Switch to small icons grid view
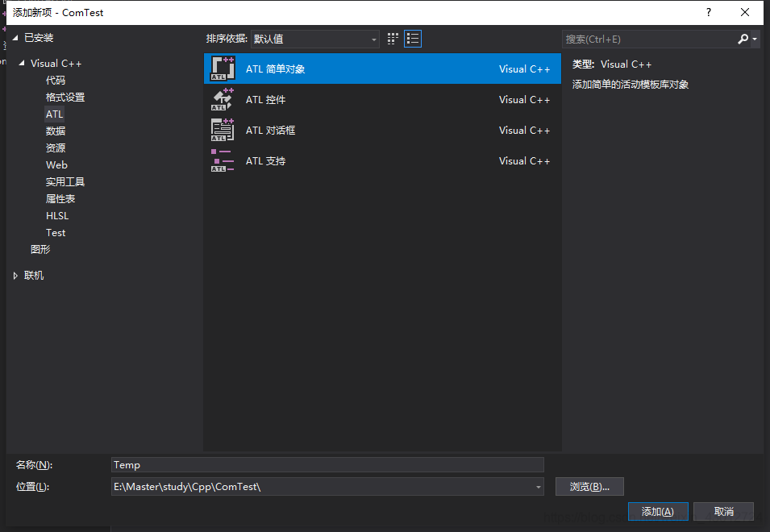The width and height of the screenshot is (770, 532). pyautogui.click(x=393, y=39)
